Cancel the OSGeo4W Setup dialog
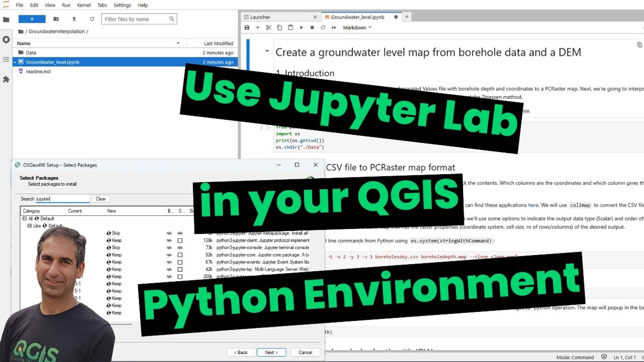 pos(305,352)
